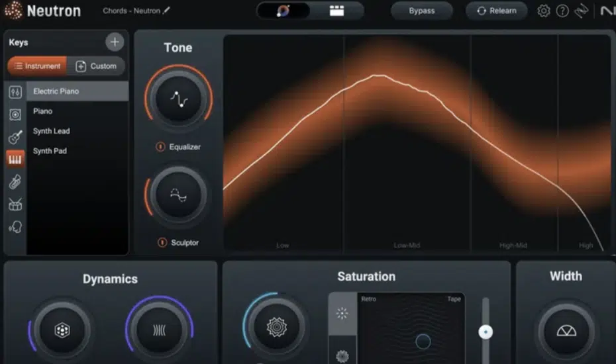Click the High band label
This screenshot has width=616, height=364.
click(x=586, y=246)
